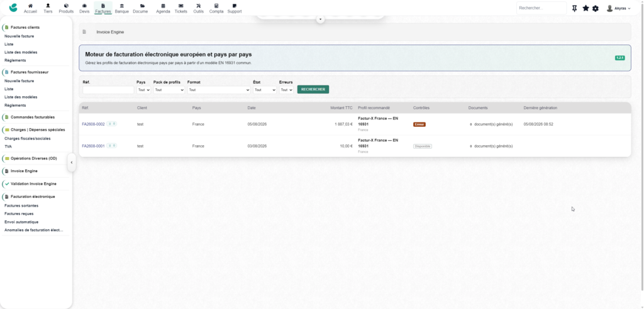The width and height of the screenshot is (644, 309).
Task: Open the Documents folder icon
Action: click(142, 6)
